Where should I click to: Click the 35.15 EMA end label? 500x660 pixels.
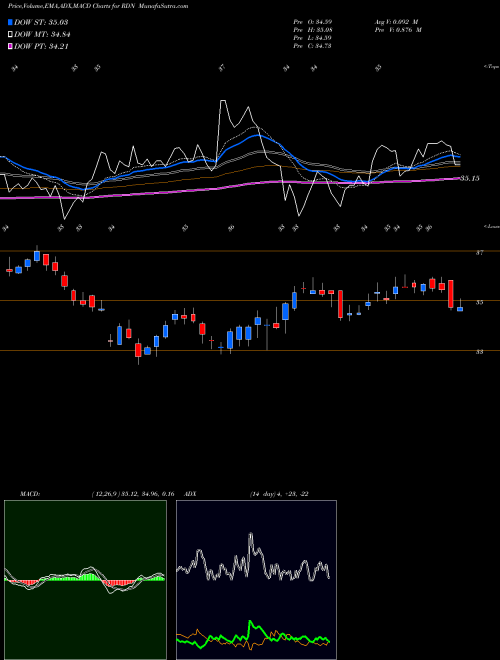click(469, 178)
